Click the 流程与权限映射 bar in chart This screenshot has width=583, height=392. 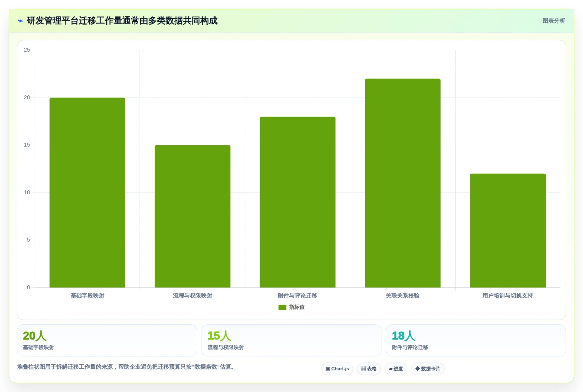[x=192, y=216]
